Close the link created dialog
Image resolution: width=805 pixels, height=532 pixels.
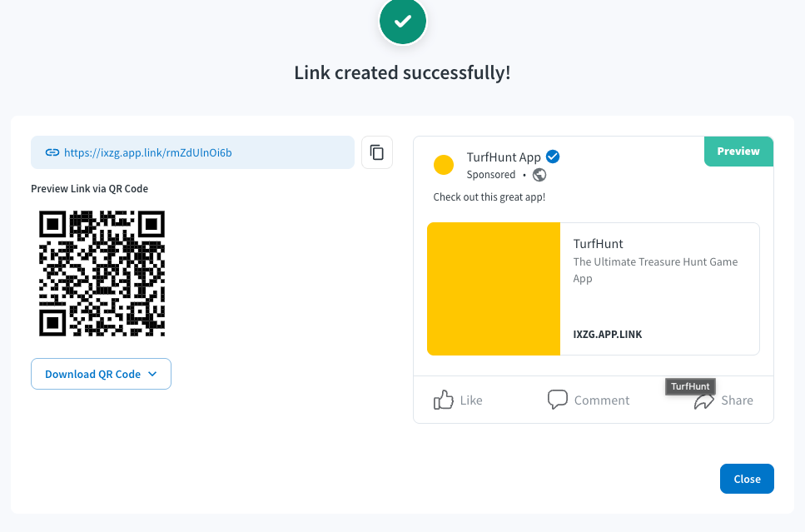[x=747, y=479]
